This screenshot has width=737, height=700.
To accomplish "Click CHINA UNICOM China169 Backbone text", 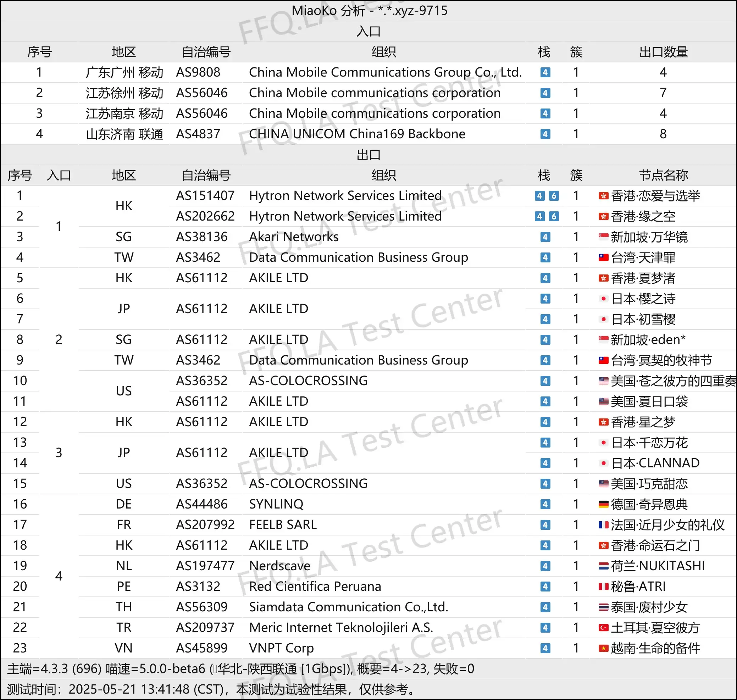I will click(x=357, y=134).
